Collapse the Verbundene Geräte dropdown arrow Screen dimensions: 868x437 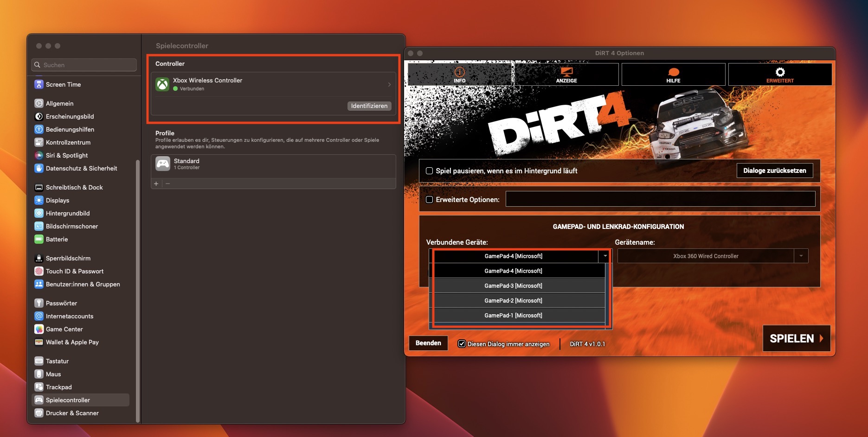(x=605, y=256)
